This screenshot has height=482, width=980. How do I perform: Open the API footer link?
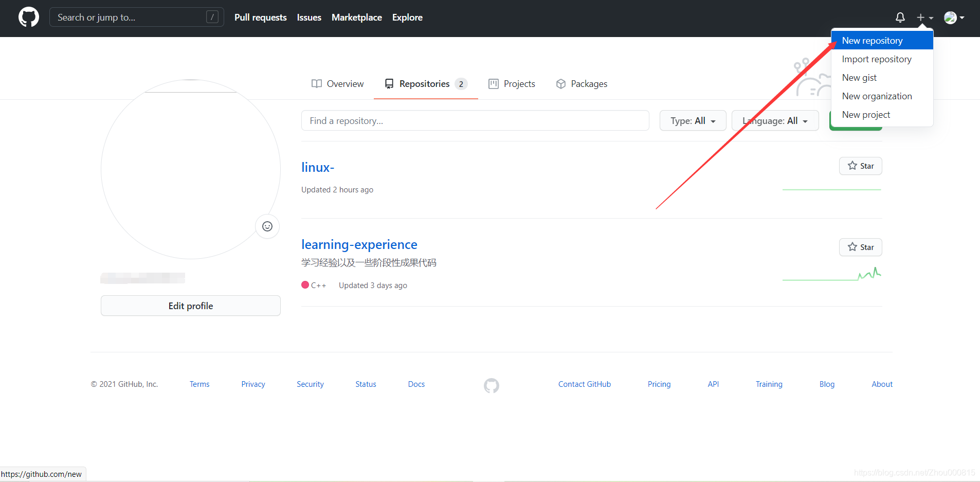(713, 384)
